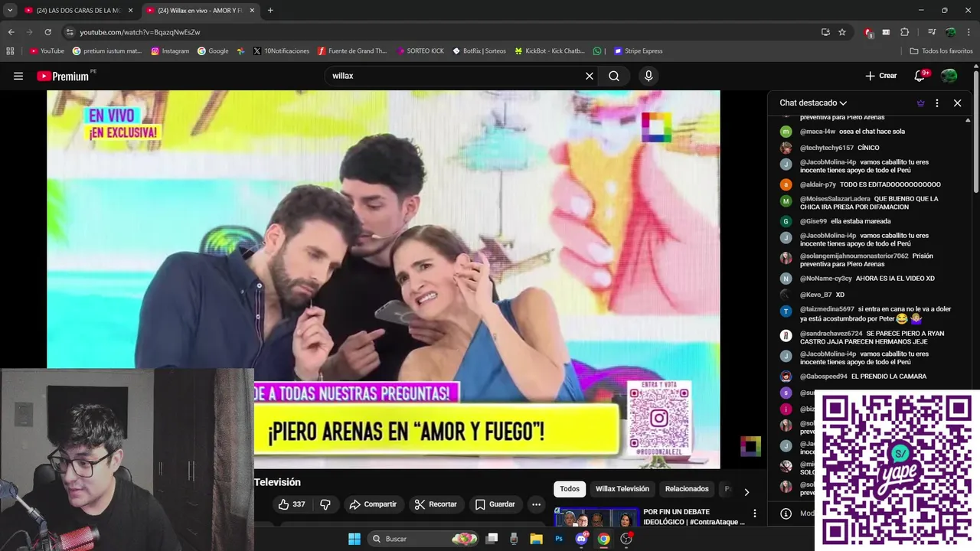Open the 10Notificaciones bookmark
Image resolution: width=980 pixels, height=551 pixels.
281,51
